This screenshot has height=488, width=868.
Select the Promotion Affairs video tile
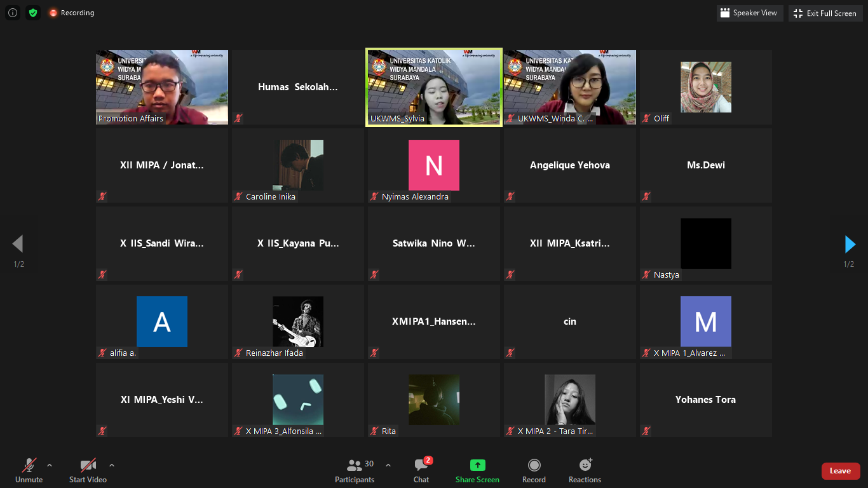(x=161, y=87)
